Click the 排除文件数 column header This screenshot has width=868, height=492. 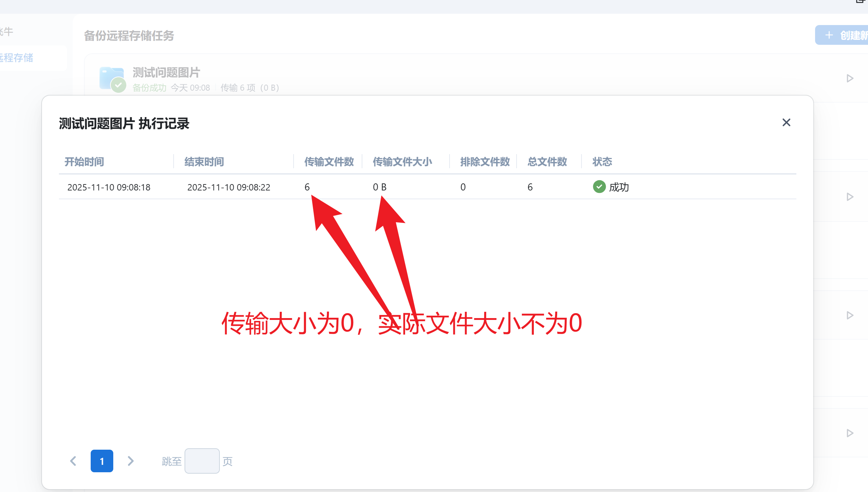click(x=485, y=162)
